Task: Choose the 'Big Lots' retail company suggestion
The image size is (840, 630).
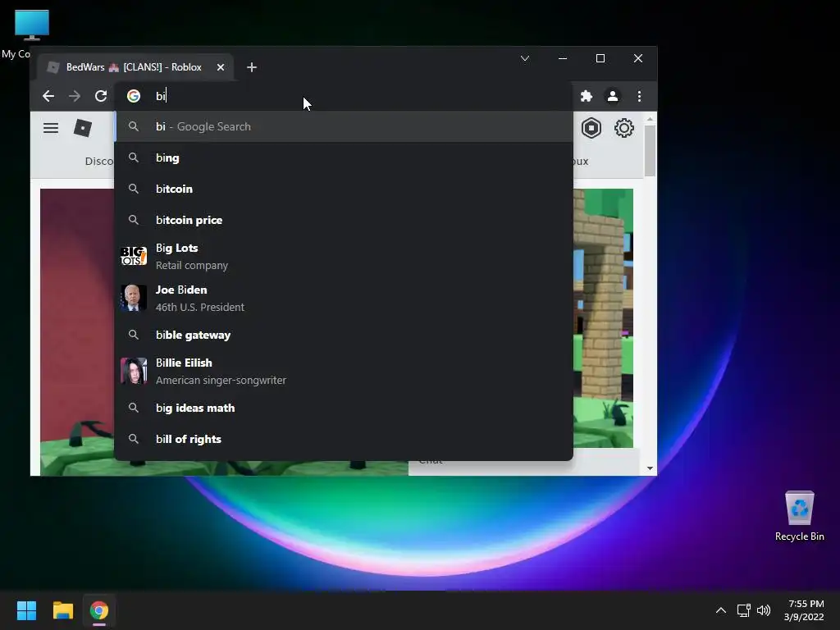Action: pos(344,256)
